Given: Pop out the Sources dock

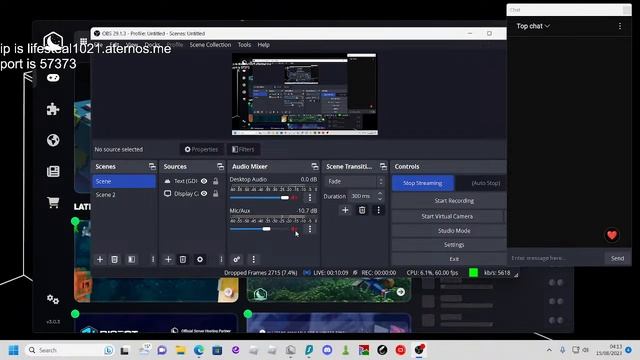Looking at the screenshot, I should (220, 167).
